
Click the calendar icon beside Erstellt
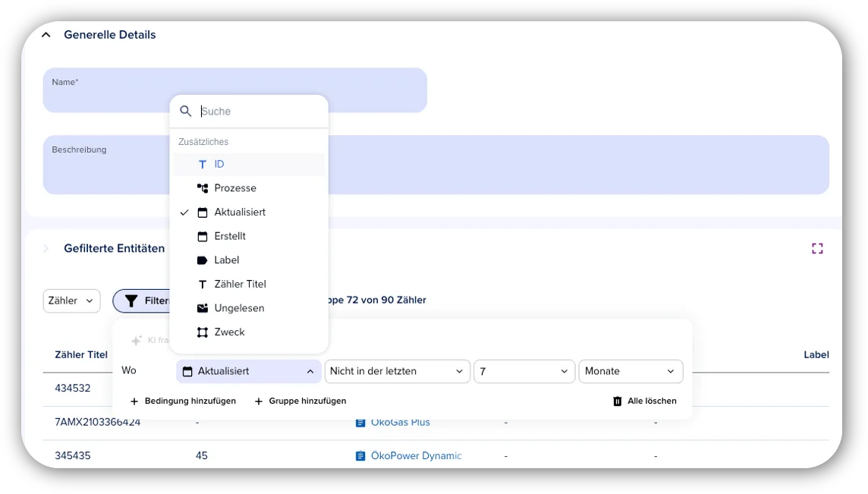click(x=203, y=236)
